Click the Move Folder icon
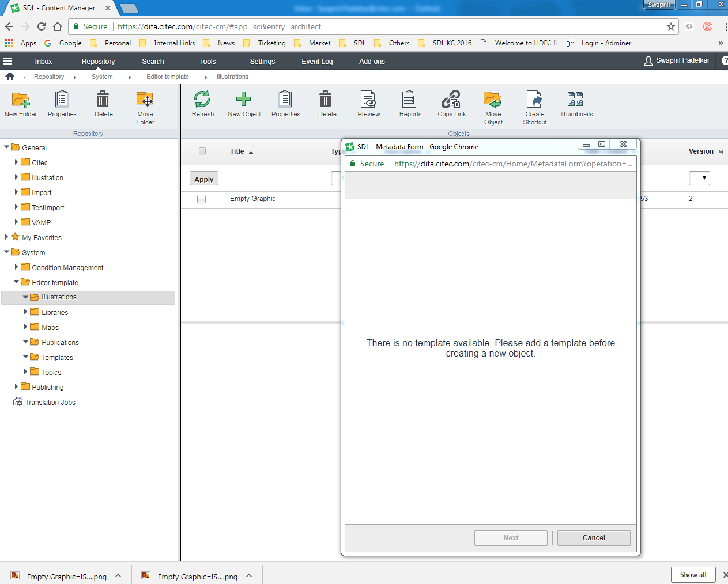The width and height of the screenshot is (728, 584). pos(145,100)
